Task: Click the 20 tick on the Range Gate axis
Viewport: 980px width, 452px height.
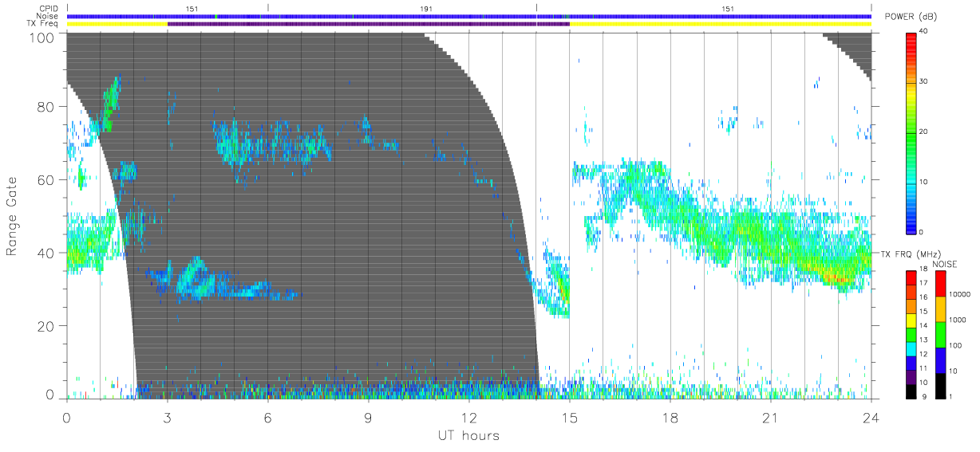Action: tap(47, 326)
